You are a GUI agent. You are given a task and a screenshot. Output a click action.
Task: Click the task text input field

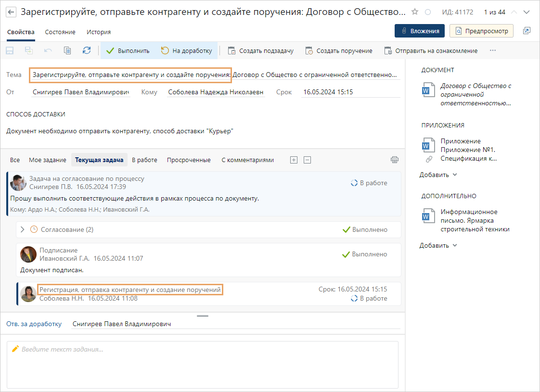pos(202,366)
